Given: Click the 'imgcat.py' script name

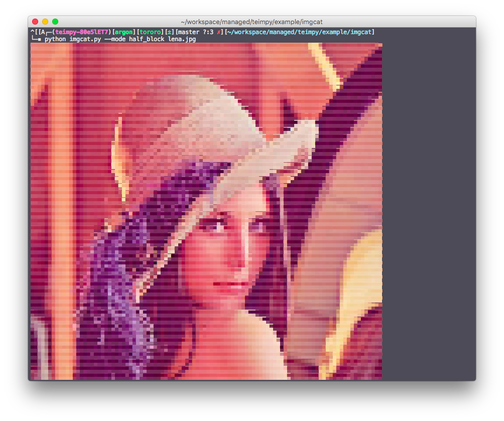Looking at the screenshot, I should [85, 39].
